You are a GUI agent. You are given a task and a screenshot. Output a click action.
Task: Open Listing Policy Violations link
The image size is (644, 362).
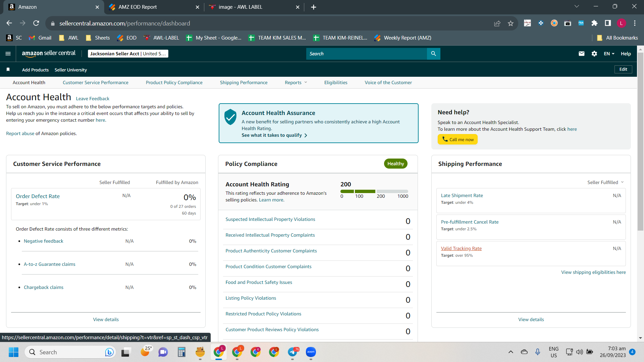pos(251,298)
